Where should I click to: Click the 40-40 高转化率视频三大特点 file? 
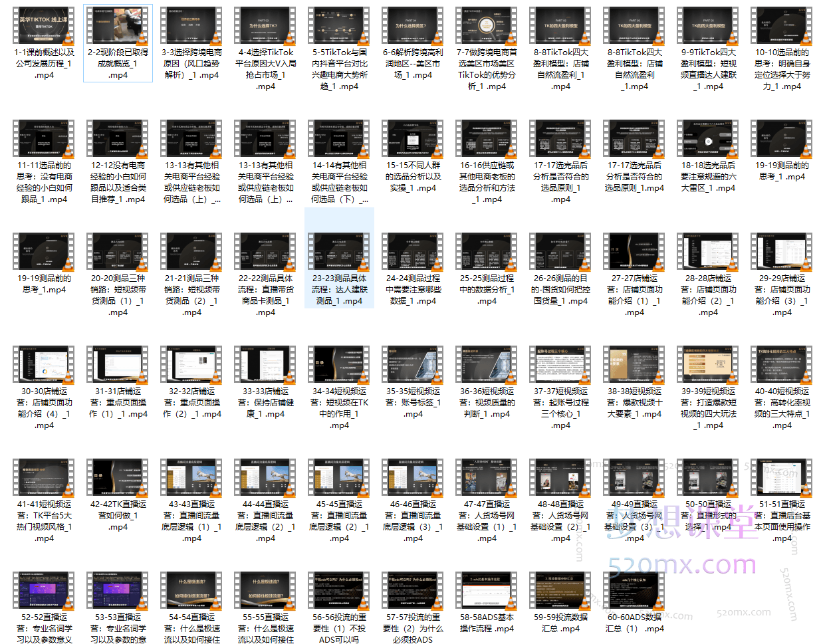(782, 366)
